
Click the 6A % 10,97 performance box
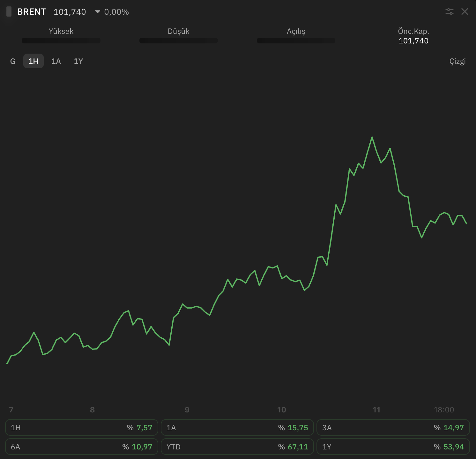click(82, 447)
